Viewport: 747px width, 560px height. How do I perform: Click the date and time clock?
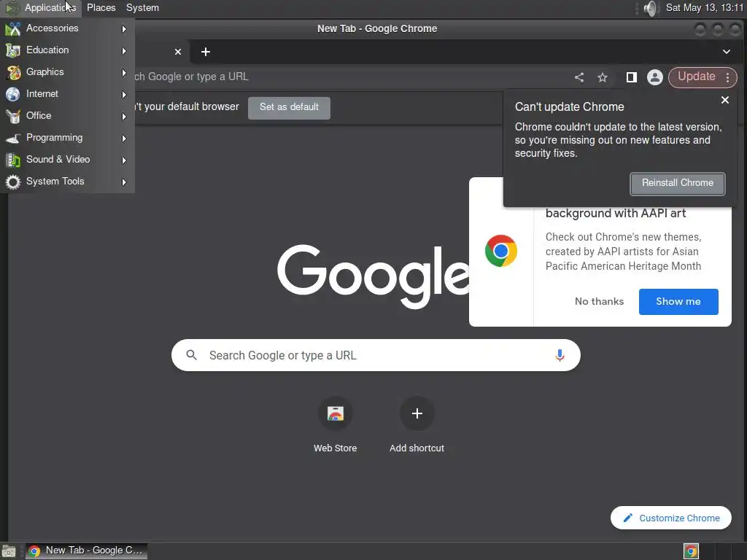tap(704, 8)
